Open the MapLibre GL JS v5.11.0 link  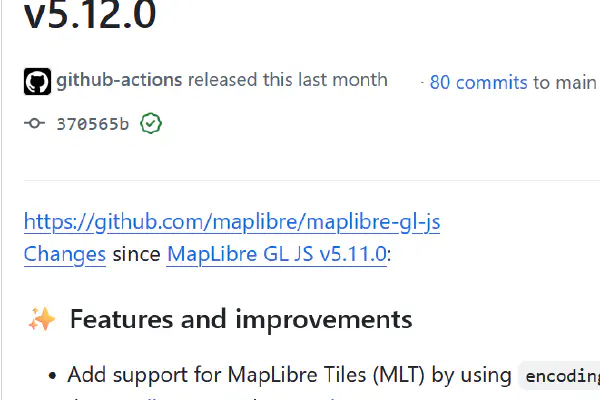pyautogui.click(x=276, y=254)
